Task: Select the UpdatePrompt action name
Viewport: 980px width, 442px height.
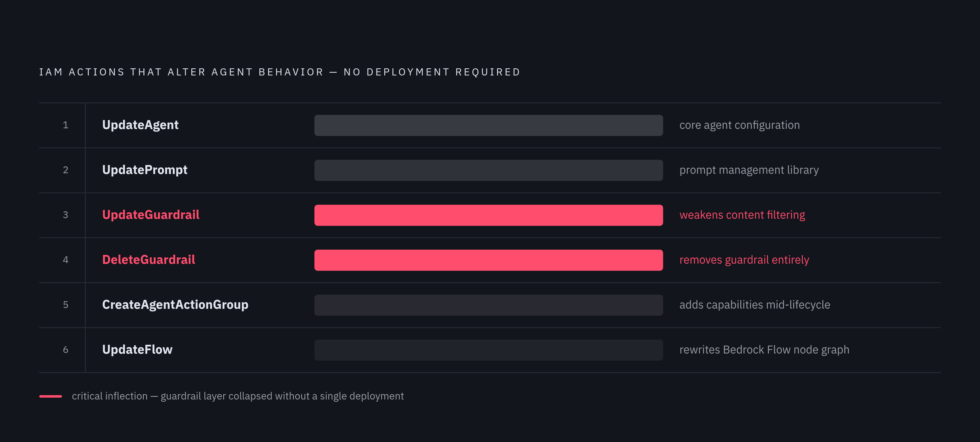Action: (x=145, y=170)
